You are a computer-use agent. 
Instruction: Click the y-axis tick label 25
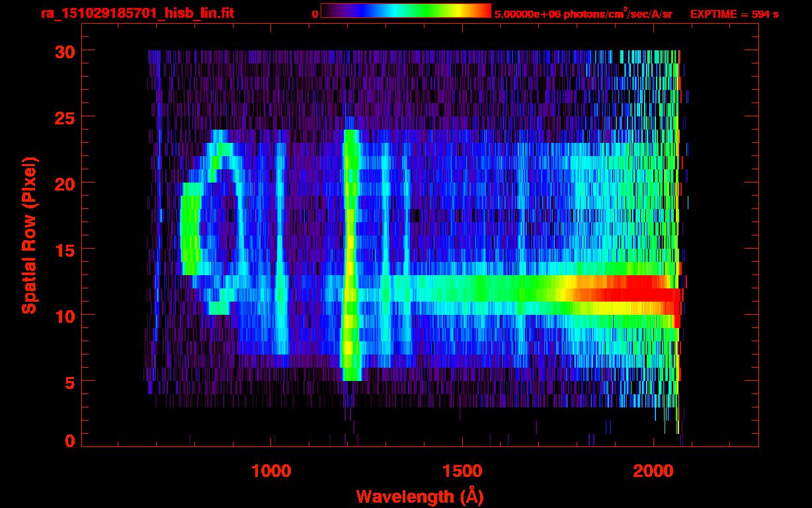pyautogui.click(x=64, y=117)
